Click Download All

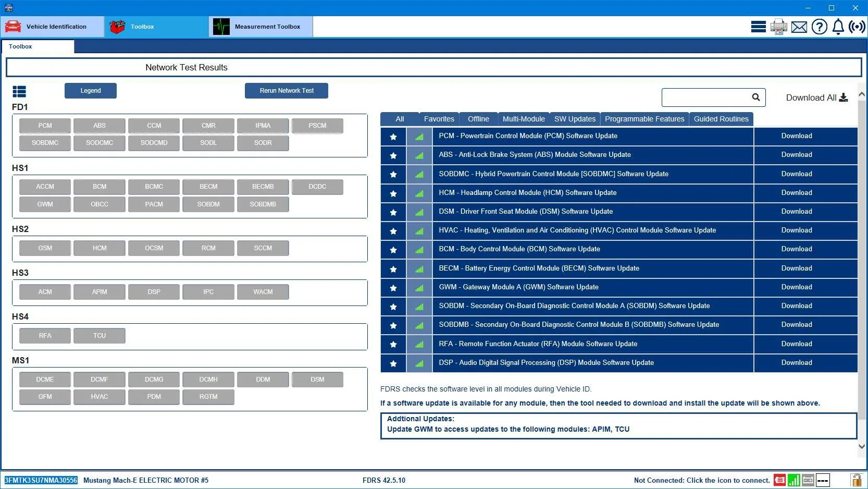[x=817, y=97]
